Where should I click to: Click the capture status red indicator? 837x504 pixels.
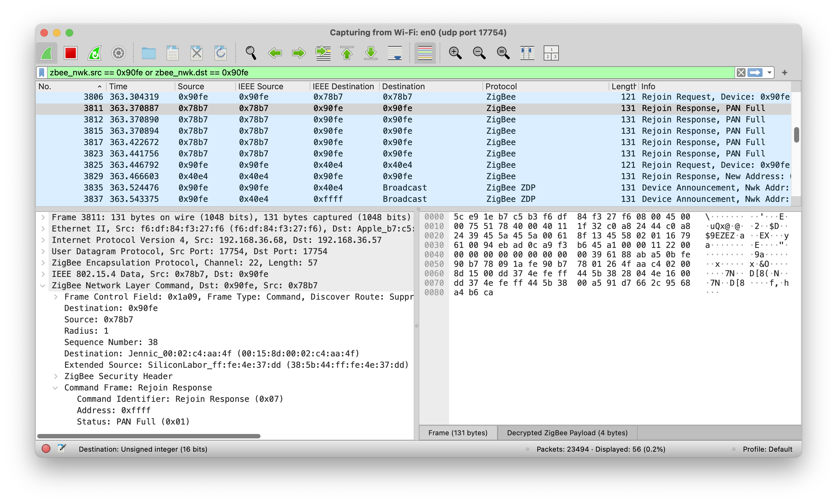(x=46, y=449)
